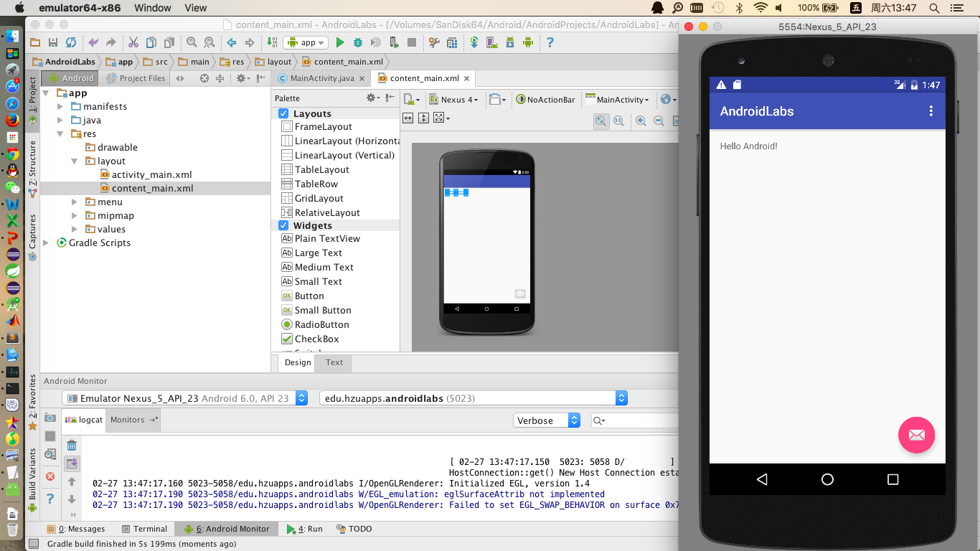
Task: Open the MainActivity association dropdown
Action: tap(618, 100)
